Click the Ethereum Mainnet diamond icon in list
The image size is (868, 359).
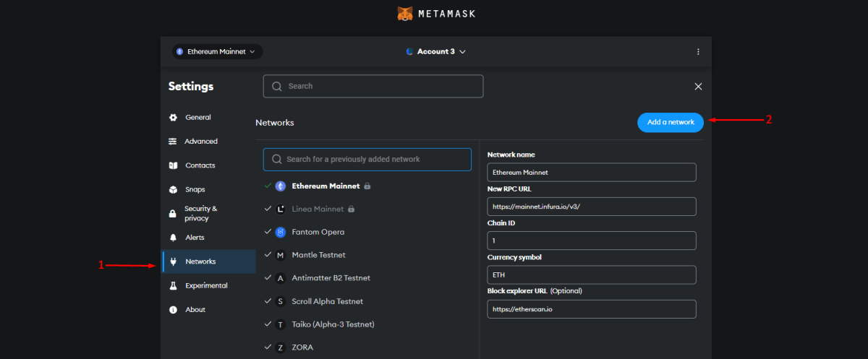click(x=281, y=186)
